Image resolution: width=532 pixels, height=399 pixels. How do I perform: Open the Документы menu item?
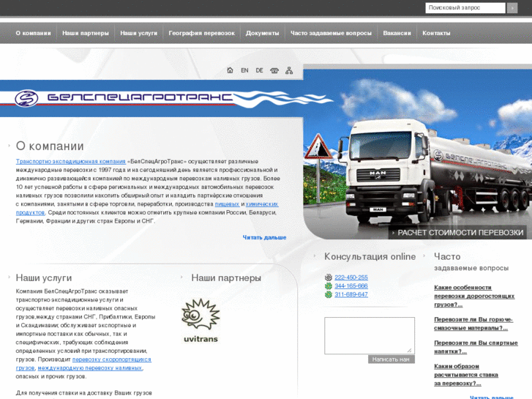coord(262,33)
